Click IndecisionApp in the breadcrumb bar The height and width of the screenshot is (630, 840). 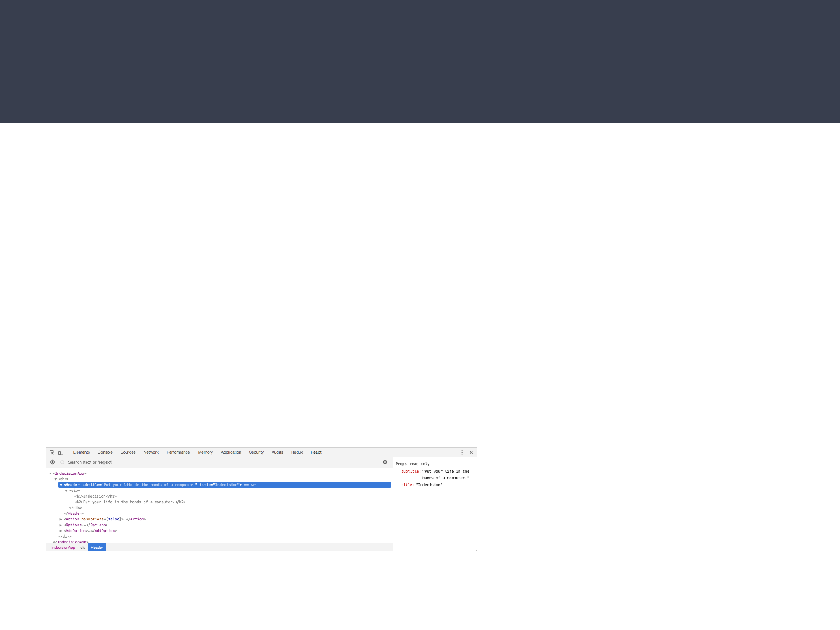coord(63,548)
